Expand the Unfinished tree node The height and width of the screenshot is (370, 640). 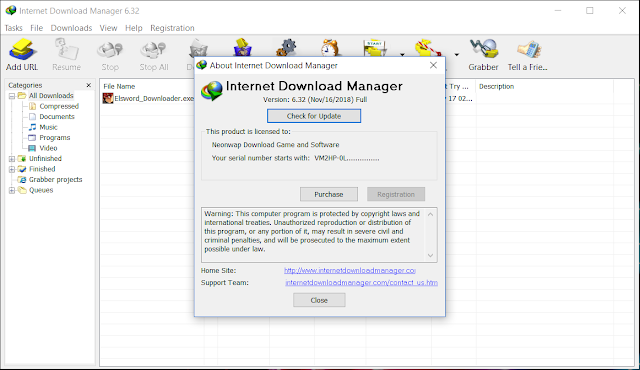pos(12,159)
